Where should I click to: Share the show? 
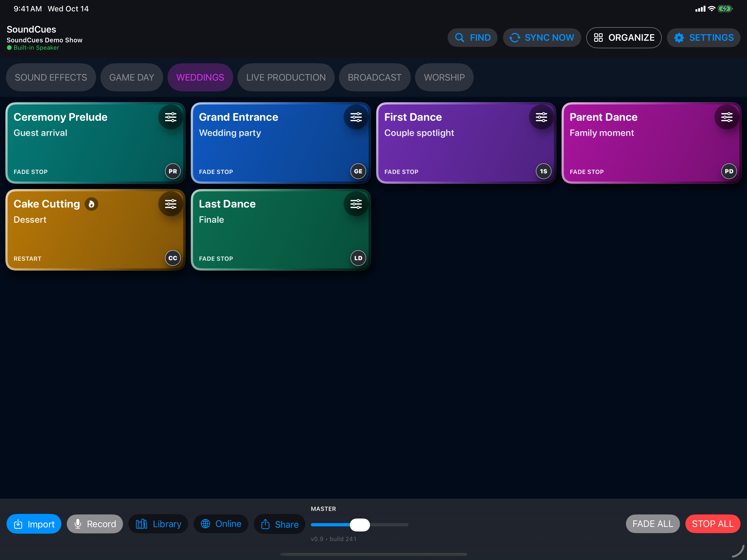point(280,524)
